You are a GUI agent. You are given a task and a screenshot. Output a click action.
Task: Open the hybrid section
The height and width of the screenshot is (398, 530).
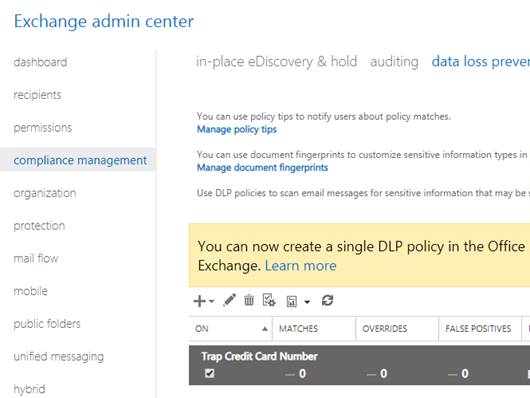(x=29, y=389)
